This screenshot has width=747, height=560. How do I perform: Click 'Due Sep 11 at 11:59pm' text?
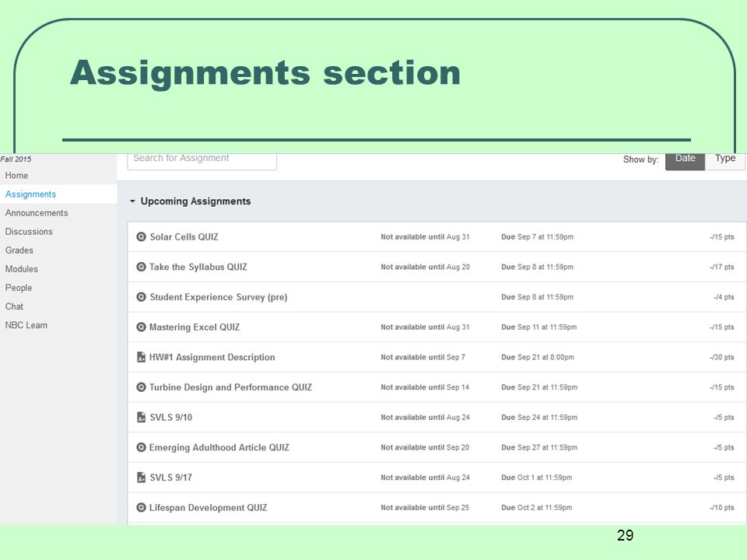[538, 327]
